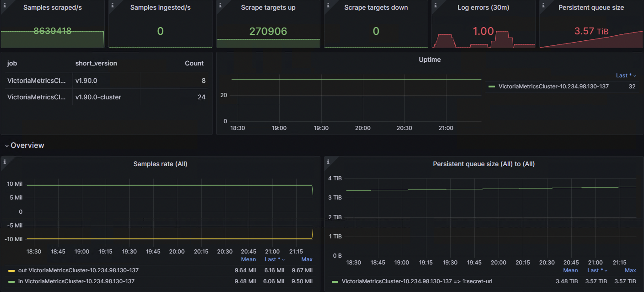Toggle the 'out VictoriaMetricsCluster' series in Samples rate legend

(x=78, y=270)
